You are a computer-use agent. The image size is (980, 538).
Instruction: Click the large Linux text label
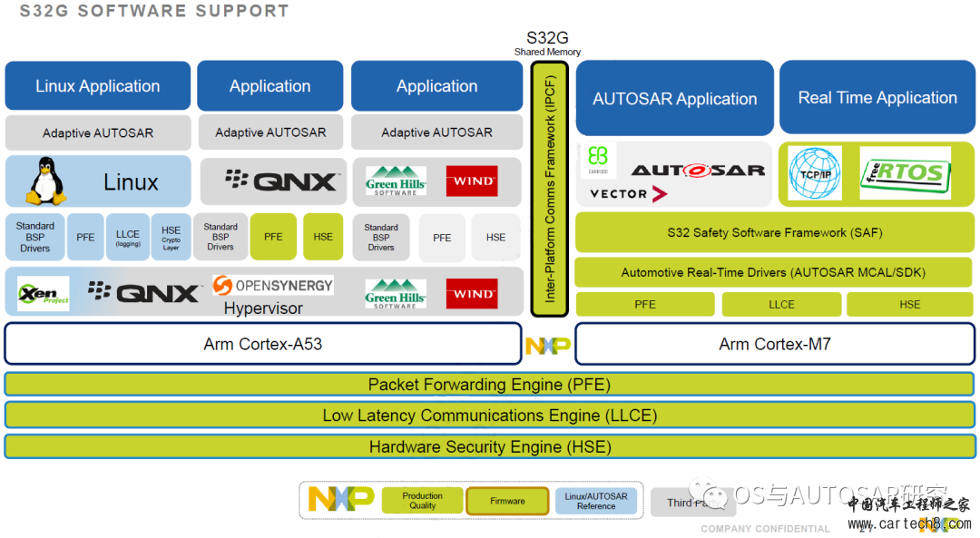coord(131,182)
